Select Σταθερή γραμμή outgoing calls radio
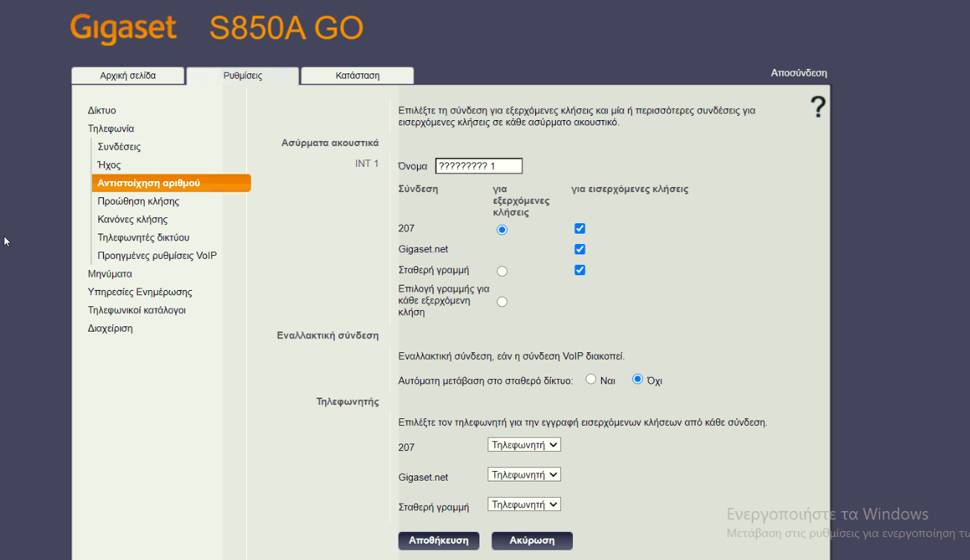970x560 pixels. [502, 271]
